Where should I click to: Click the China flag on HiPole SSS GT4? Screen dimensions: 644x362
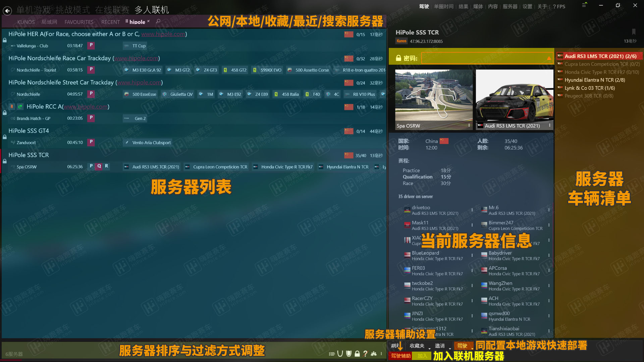tap(349, 131)
